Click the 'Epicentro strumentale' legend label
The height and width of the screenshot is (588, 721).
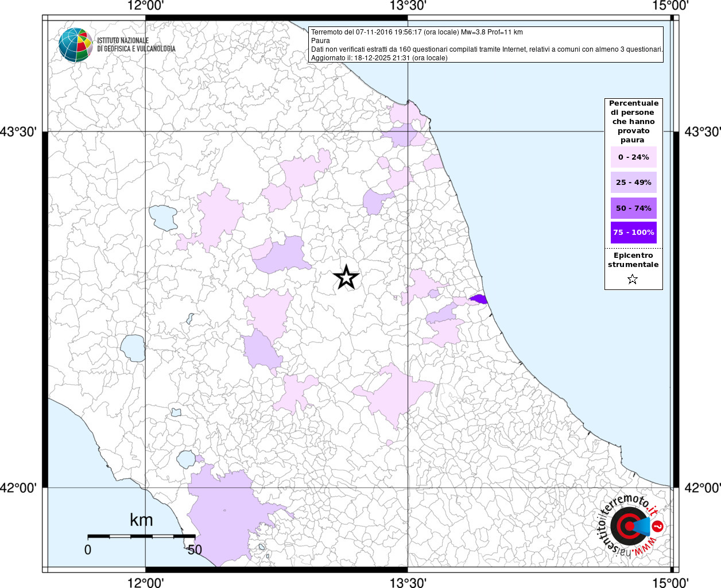point(633,260)
